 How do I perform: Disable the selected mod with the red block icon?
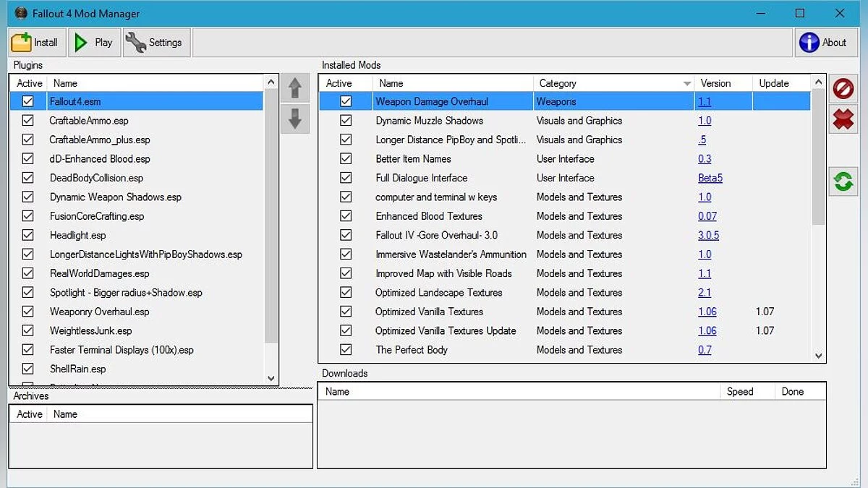point(843,89)
